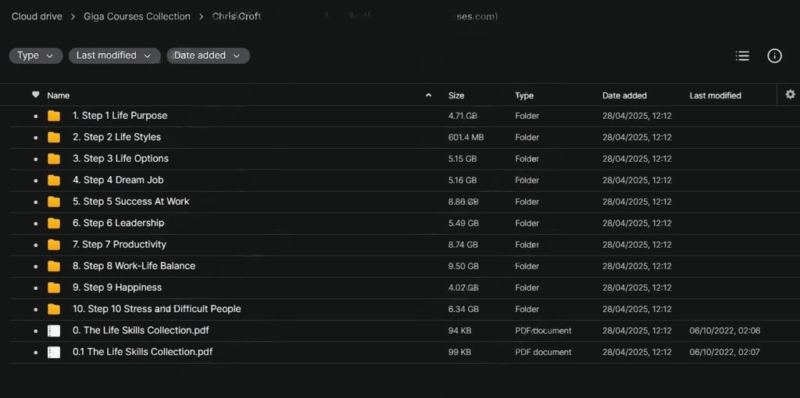800x398 pixels.
Task: Toggle favourite dot for Step 9 Happiness
Action: pyautogui.click(x=35, y=288)
